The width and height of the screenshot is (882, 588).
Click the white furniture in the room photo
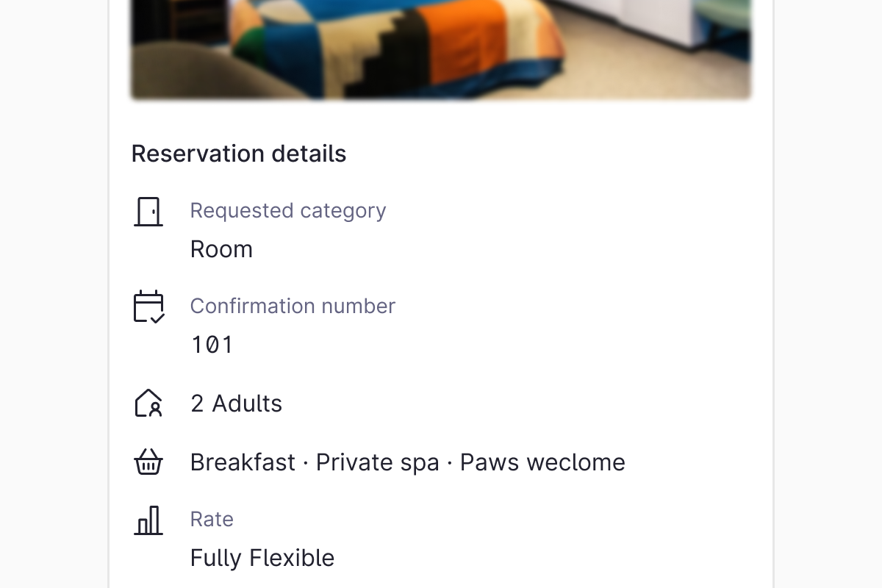654,18
